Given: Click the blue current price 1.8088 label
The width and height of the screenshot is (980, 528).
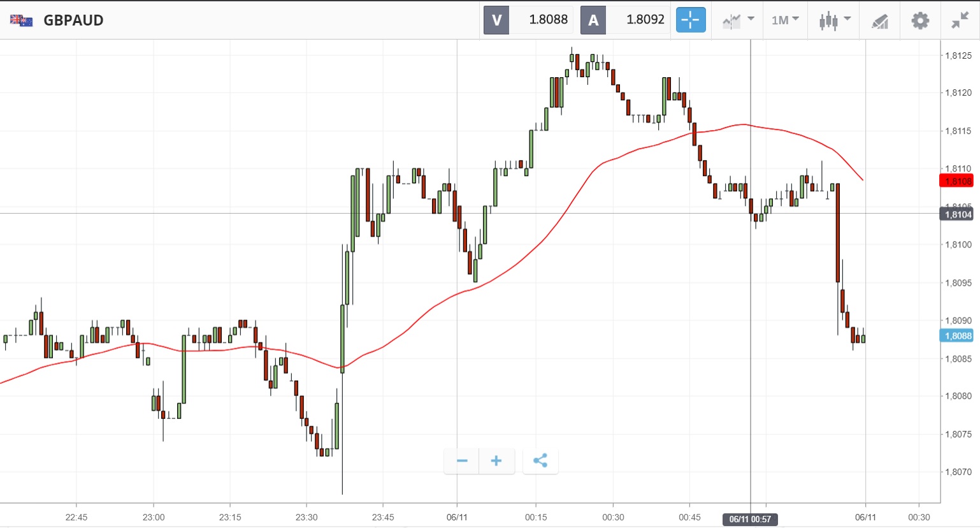Looking at the screenshot, I should 957,336.
